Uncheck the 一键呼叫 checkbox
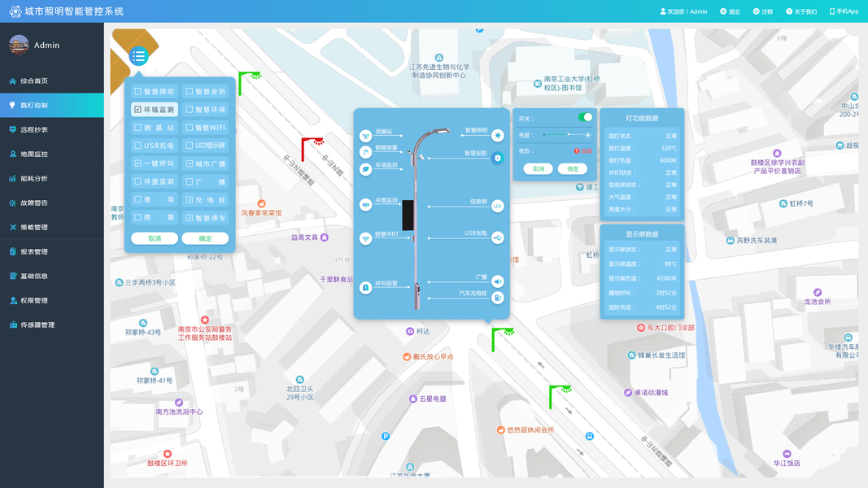868x488 pixels. pos(137,163)
